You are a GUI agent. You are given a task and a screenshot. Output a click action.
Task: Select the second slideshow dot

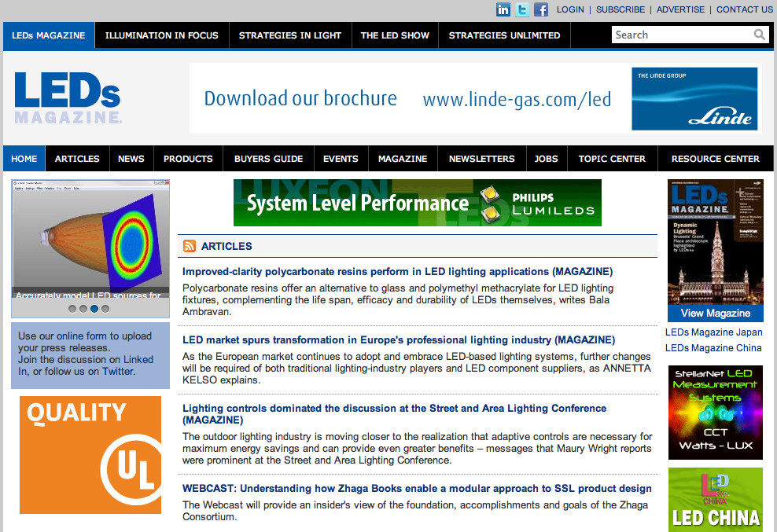pyautogui.click(x=83, y=309)
